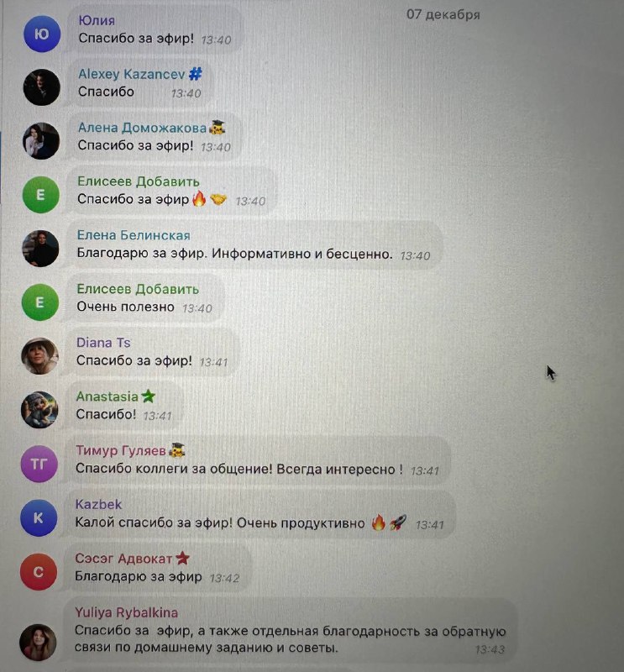
Task: Click Alexey Kazancev's profile photo
Action: (x=41, y=87)
